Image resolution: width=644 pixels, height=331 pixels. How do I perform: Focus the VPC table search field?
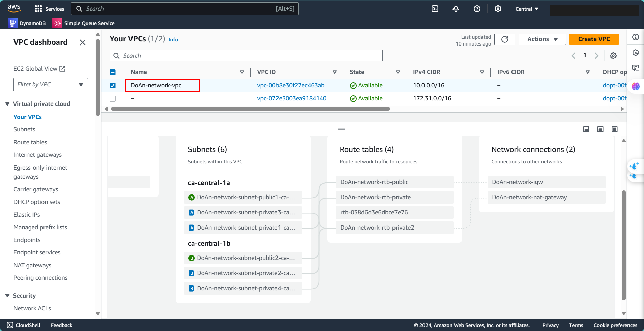pyautogui.click(x=246, y=56)
